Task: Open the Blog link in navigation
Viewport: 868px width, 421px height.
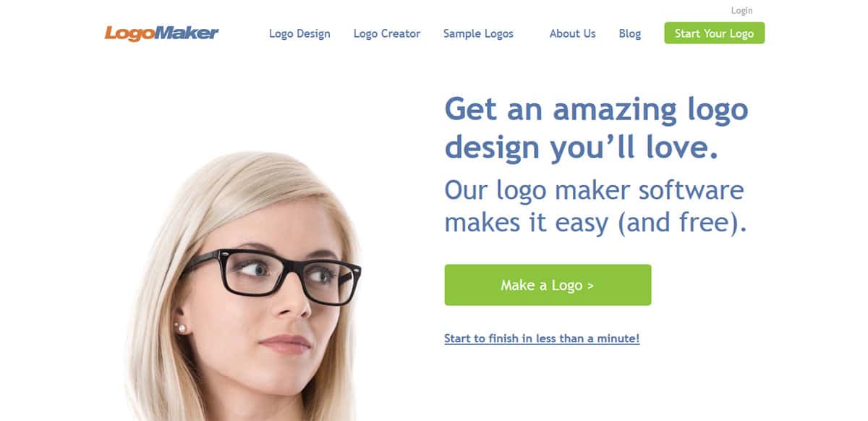Action: [630, 33]
